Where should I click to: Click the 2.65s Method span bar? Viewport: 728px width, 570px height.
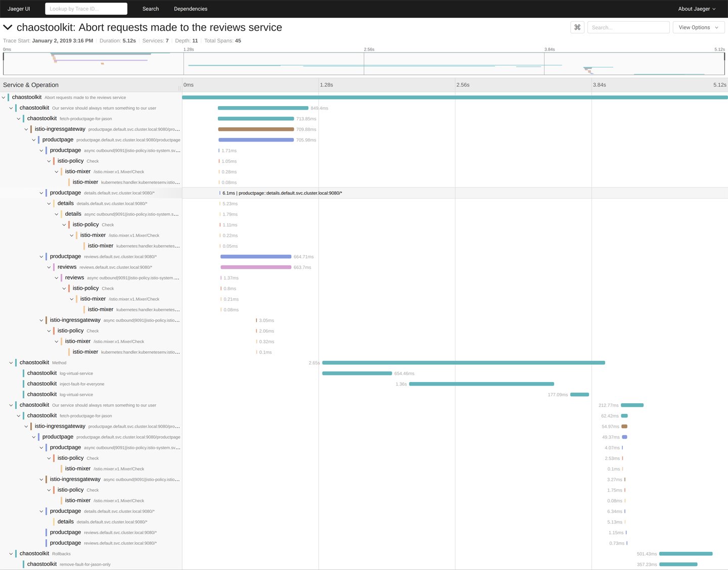(464, 363)
